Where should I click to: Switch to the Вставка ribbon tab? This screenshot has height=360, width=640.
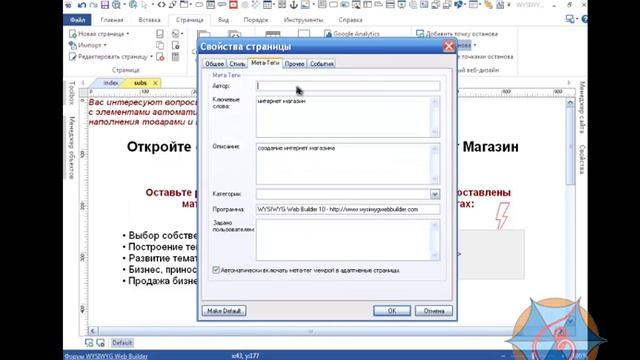[x=149, y=20]
